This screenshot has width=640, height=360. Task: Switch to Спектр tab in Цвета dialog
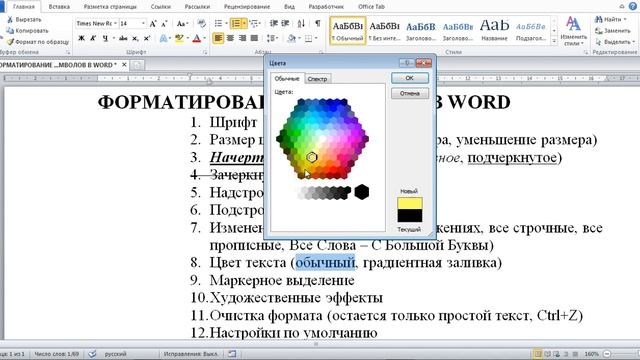317,79
